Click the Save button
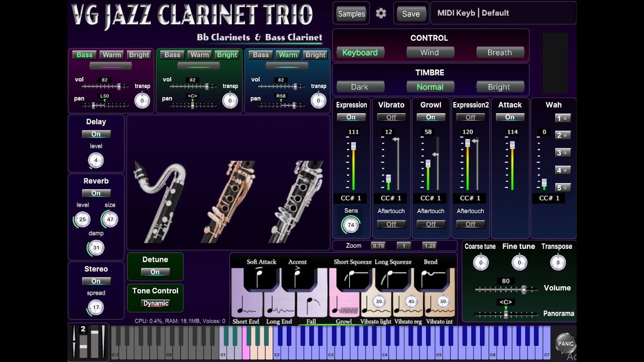 (411, 14)
